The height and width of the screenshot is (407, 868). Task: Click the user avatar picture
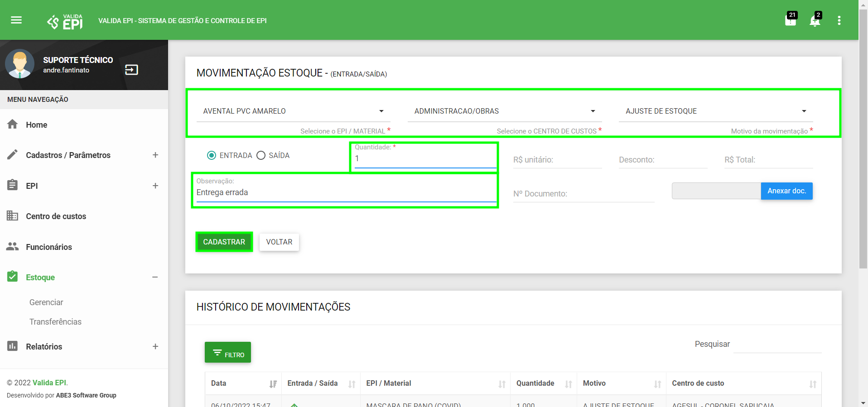(x=19, y=64)
